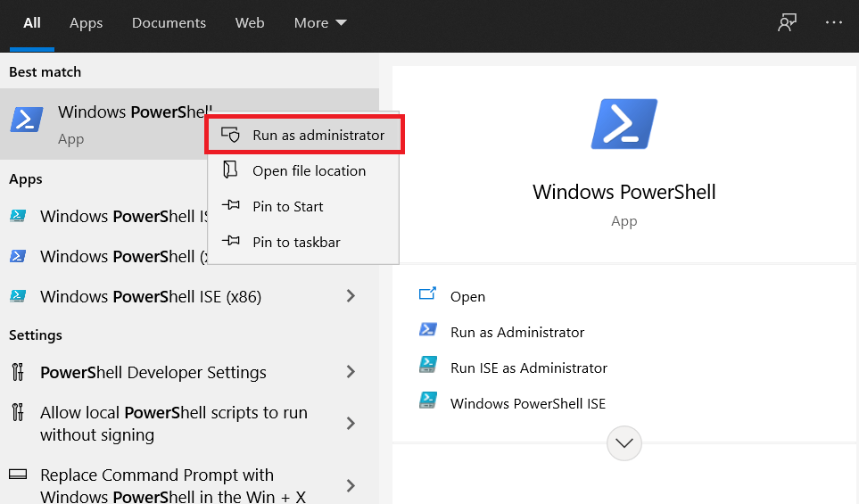The width and height of the screenshot is (859, 504).
Task: Open the Documents search tab
Action: (169, 23)
